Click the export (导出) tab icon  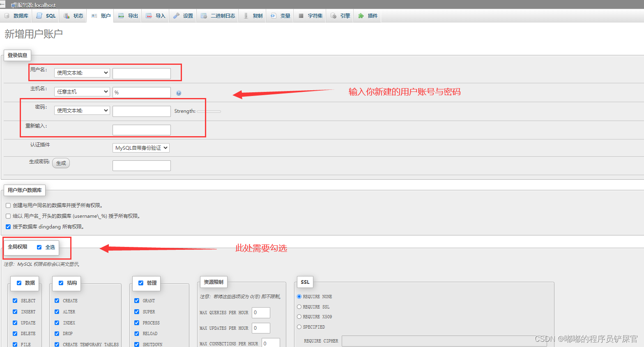121,16
